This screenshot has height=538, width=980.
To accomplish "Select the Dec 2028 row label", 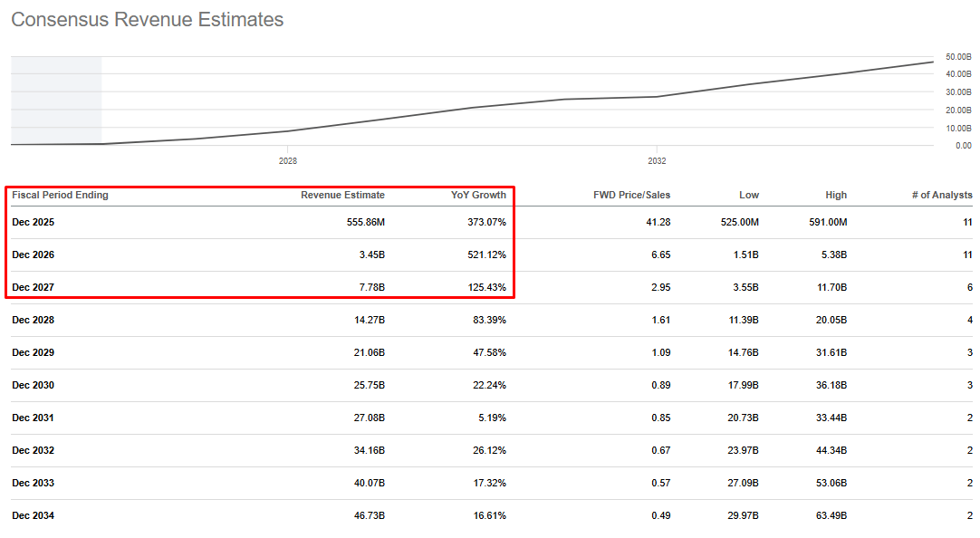I will point(33,320).
